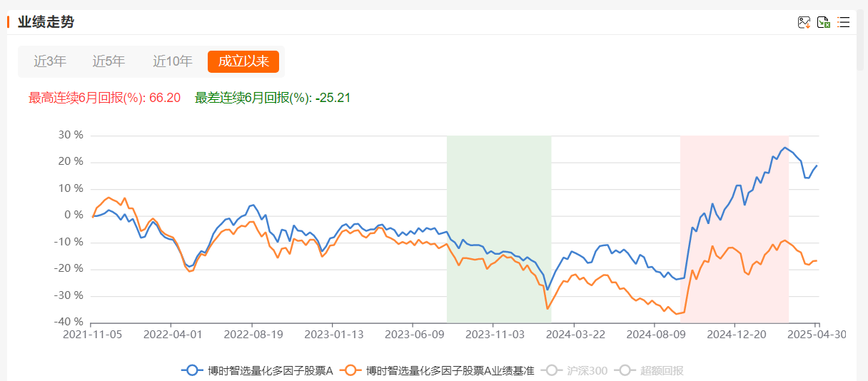
Task: Switch to the 近5年 tab
Action: coord(108,61)
